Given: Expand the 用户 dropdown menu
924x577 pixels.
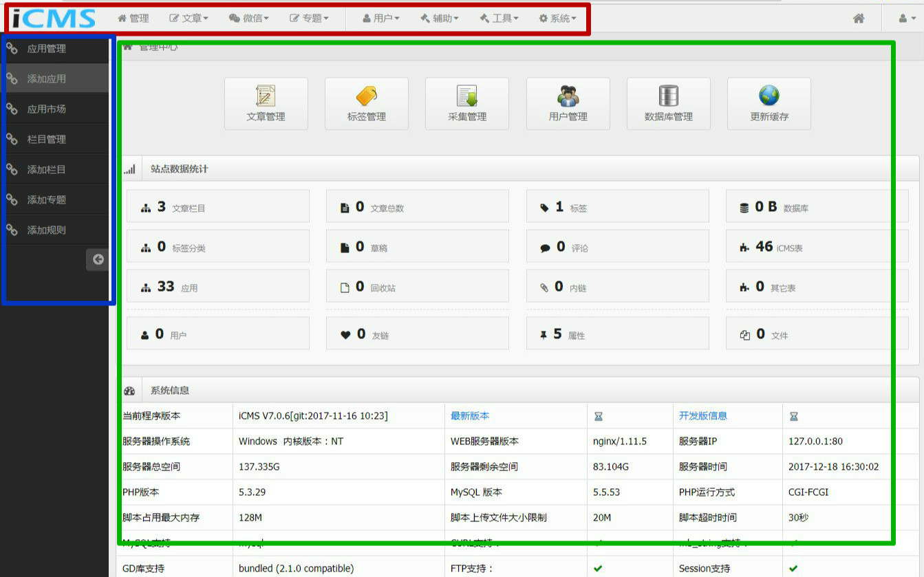Looking at the screenshot, I should 380,19.
